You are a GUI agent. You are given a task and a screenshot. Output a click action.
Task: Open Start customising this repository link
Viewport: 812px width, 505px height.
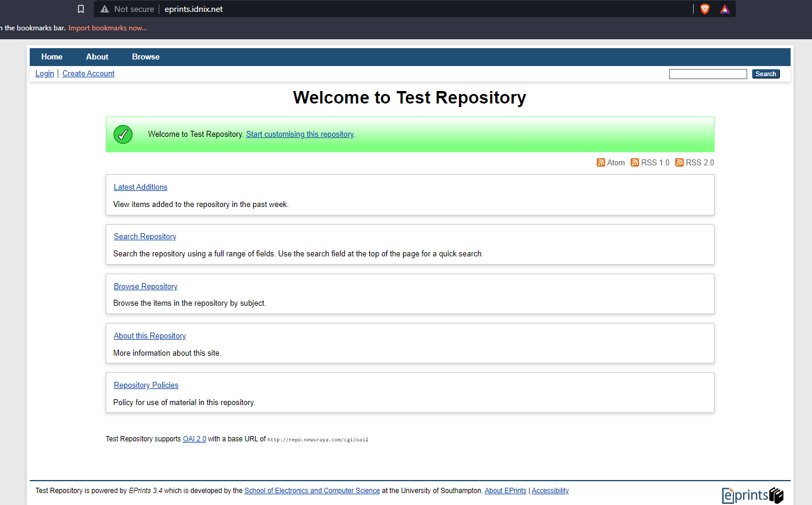point(300,134)
